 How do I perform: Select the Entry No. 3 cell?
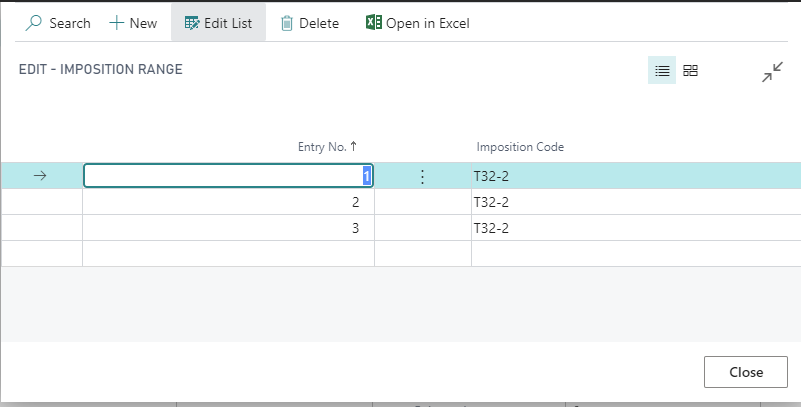coord(227,228)
